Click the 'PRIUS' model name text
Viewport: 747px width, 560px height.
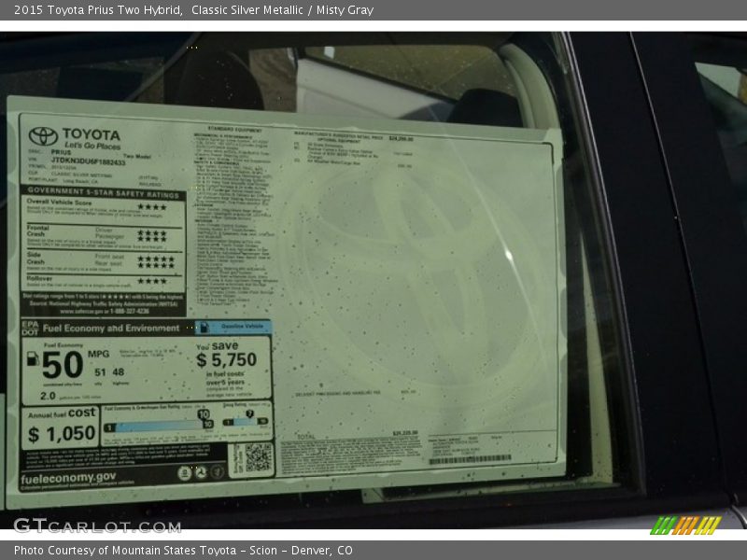coord(61,152)
